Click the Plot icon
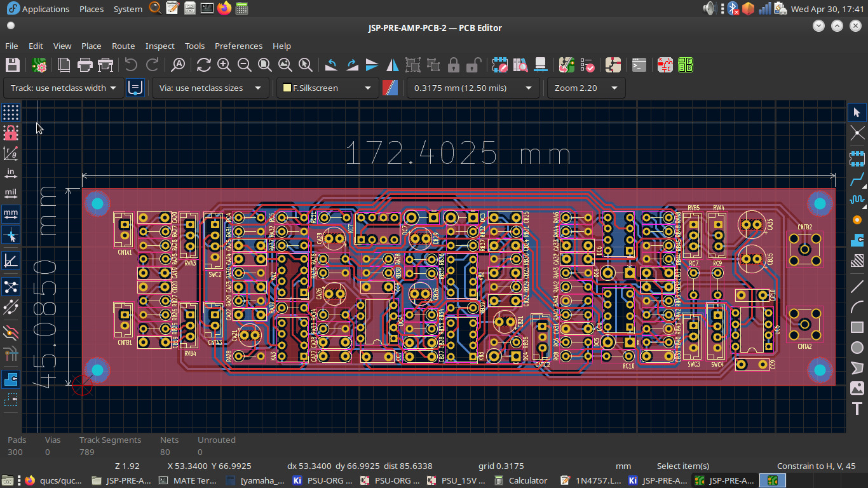Viewport: 868px width, 488px height. click(x=105, y=65)
